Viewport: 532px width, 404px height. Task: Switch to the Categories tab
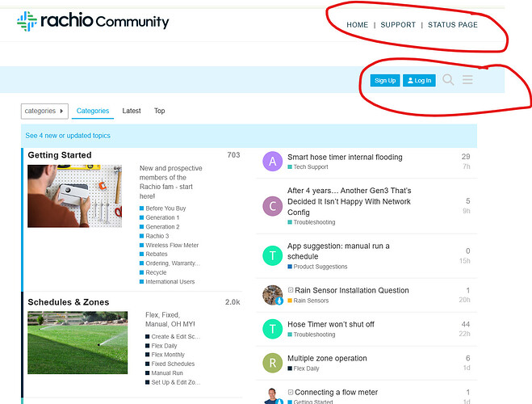[93, 111]
